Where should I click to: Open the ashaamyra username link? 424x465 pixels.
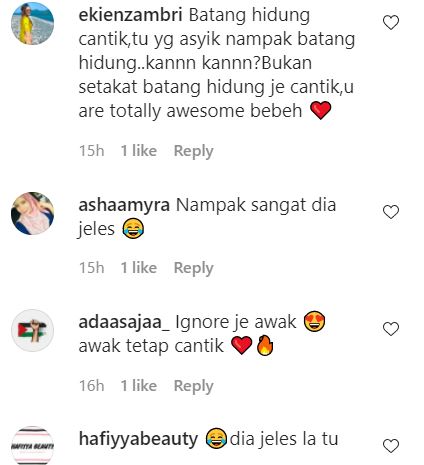click(x=124, y=205)
